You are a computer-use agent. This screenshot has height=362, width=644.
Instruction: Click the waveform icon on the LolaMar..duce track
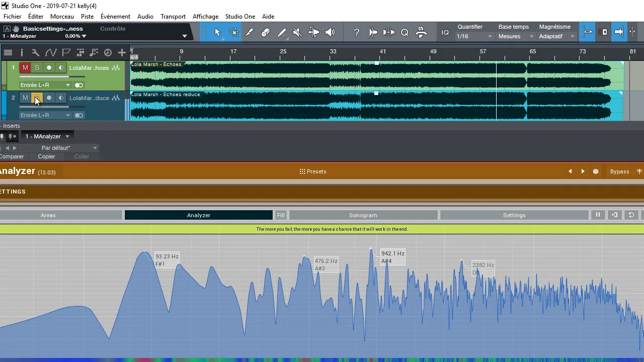coord(116,98)
